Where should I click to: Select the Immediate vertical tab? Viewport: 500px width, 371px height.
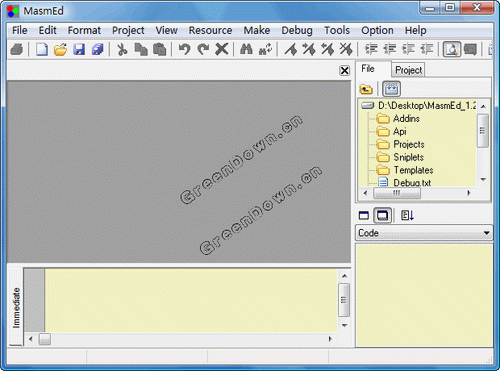pos(16,308)
